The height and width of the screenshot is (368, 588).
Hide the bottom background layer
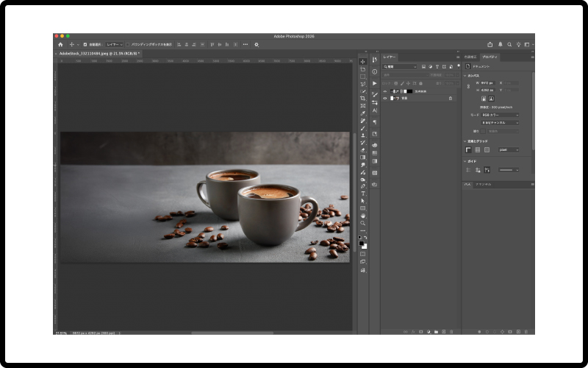point(385,98)
